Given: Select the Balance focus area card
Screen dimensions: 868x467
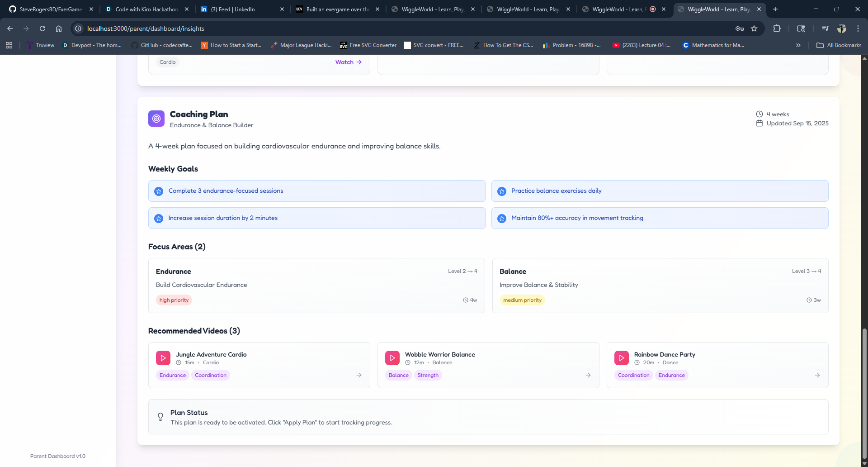Looking at the screenshot, I should tap(660, 286).
